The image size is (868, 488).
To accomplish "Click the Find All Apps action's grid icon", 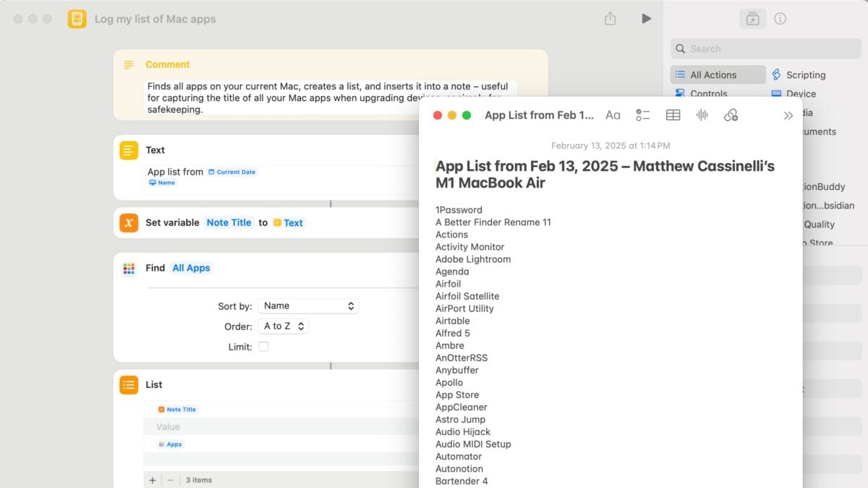I will coord(129,268).
